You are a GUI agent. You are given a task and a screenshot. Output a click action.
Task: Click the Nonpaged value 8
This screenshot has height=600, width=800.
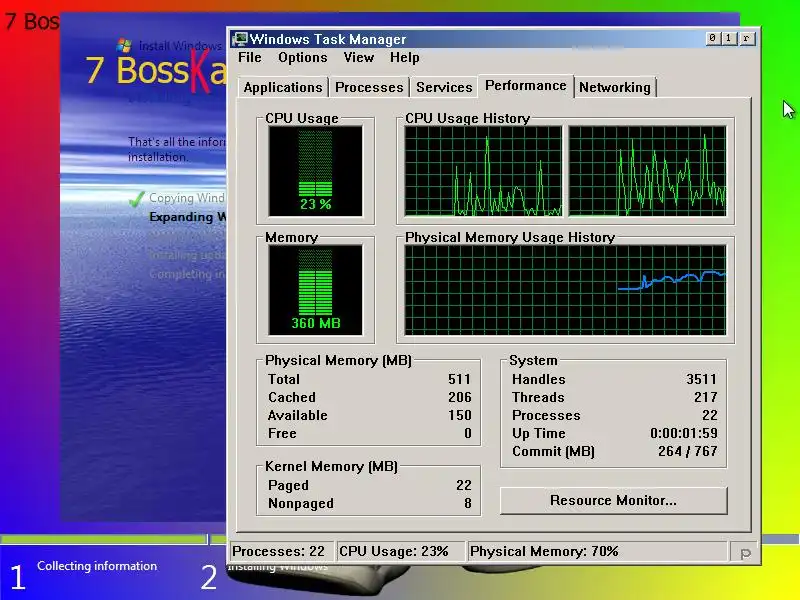coord(467,504)
